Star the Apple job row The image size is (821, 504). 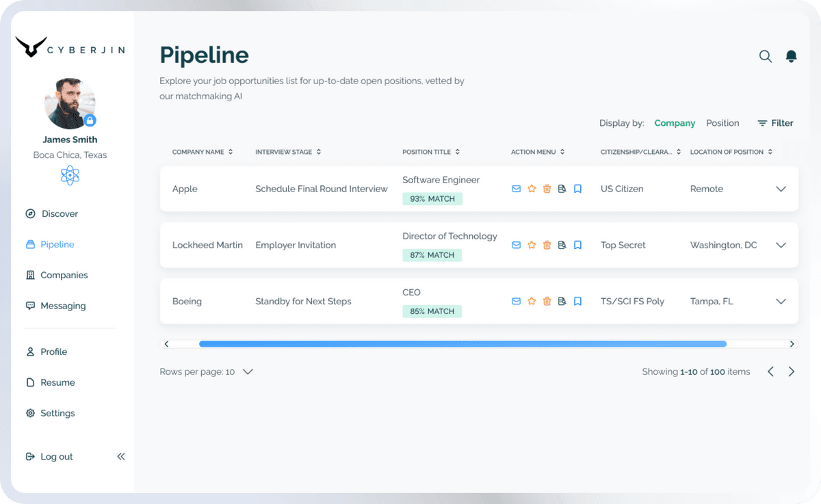pyautogui.click(x=532, y=189)
